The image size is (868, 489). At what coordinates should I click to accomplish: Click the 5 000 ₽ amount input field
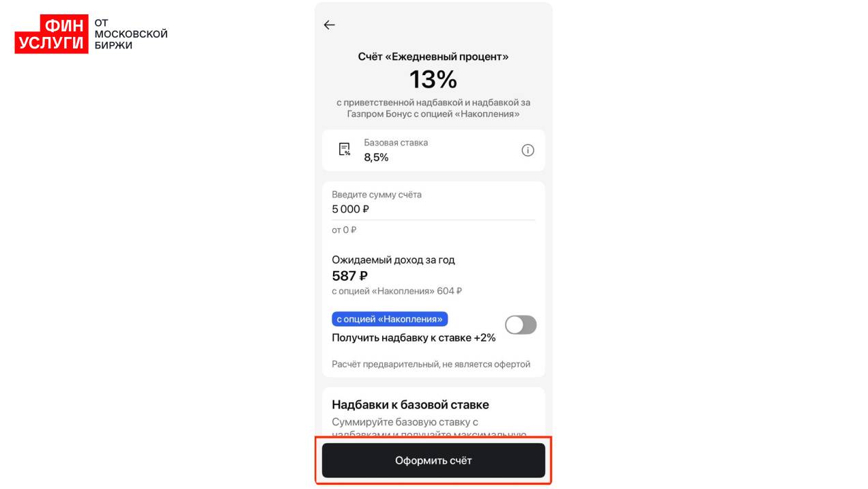[433, 209]
